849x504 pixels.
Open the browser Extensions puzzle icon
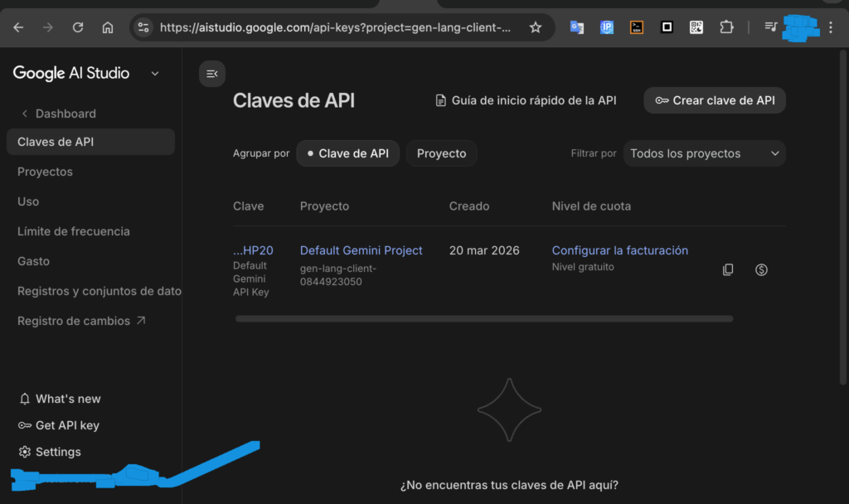[x=726, y=27]
